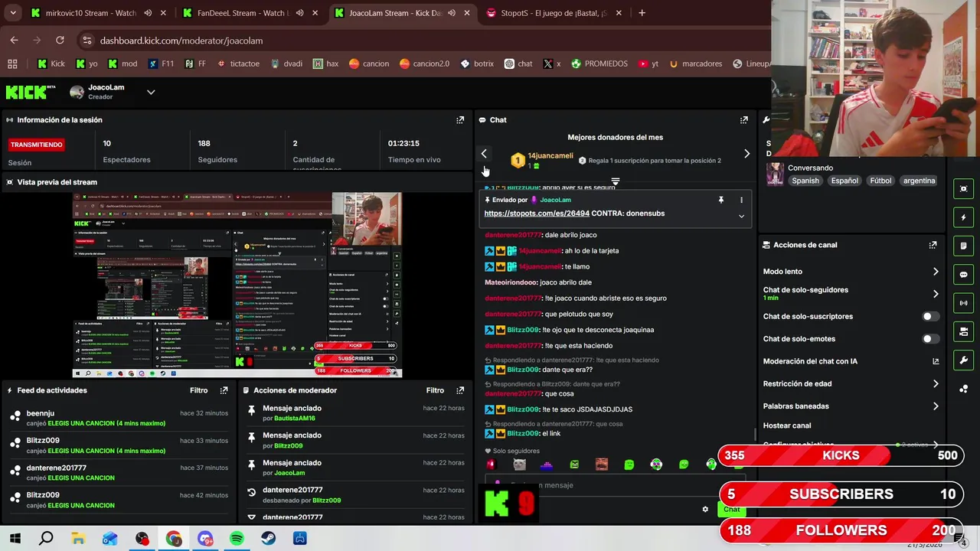Open the tictactoe bookmark
980x551 pixels.
[238, 64]
